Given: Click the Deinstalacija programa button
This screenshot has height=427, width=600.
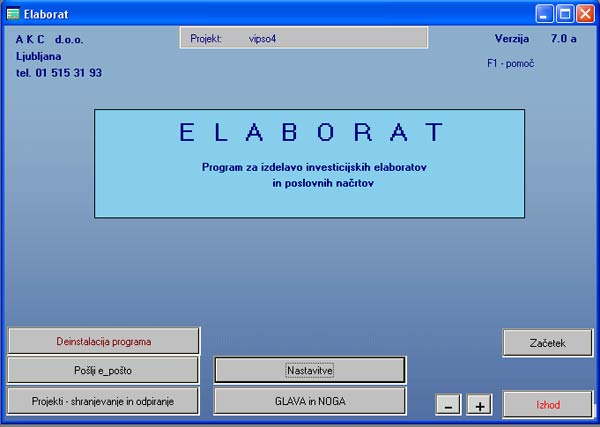Looking at the screenshot, I should pos(104,341).
